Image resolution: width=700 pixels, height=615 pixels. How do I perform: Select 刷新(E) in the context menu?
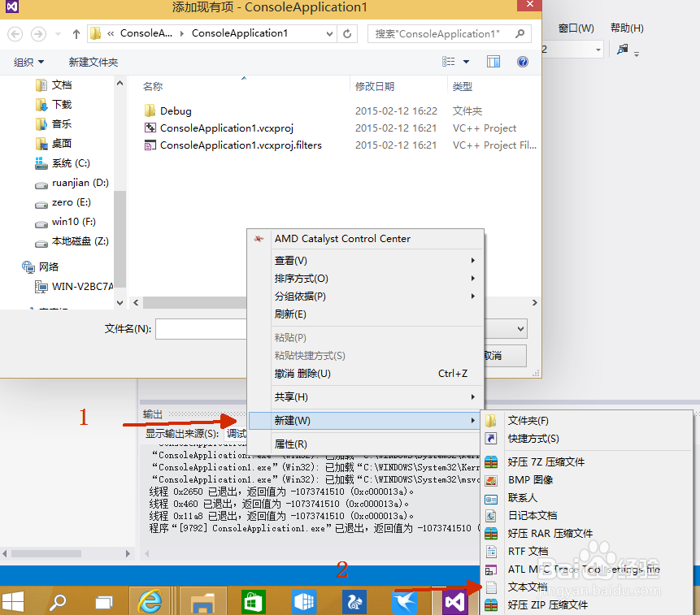(365, 314)
